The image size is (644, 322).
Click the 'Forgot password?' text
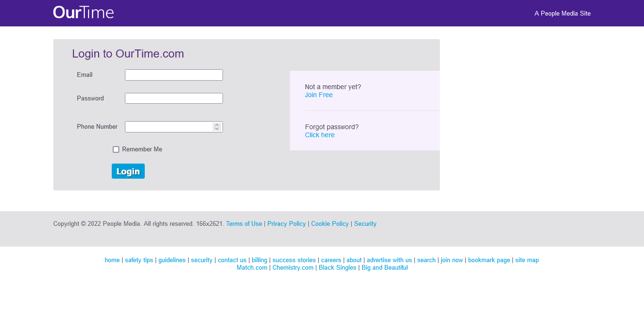pos(332,127)
